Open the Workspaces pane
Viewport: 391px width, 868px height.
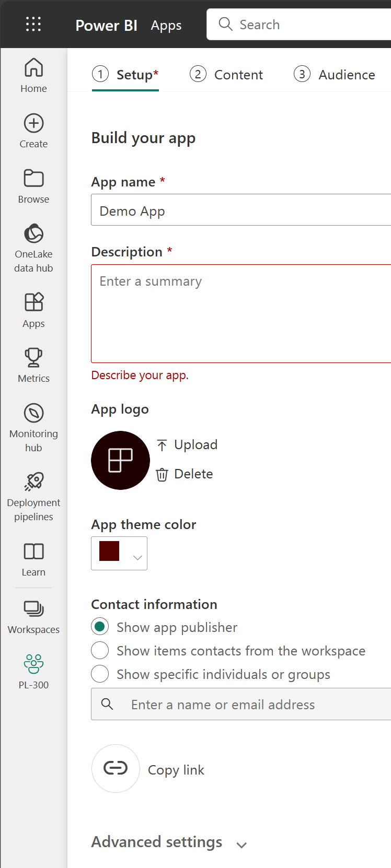[33, 617]
